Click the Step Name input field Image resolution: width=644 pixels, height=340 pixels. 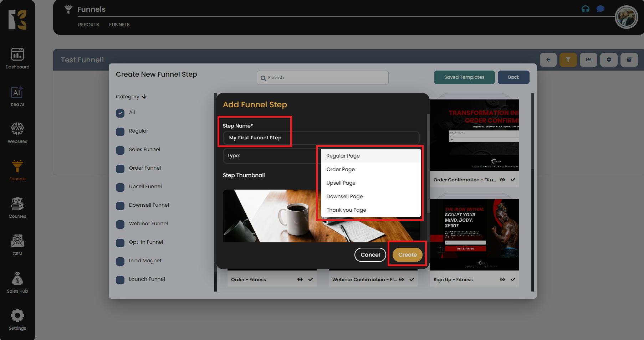click(x=321, y=138)
